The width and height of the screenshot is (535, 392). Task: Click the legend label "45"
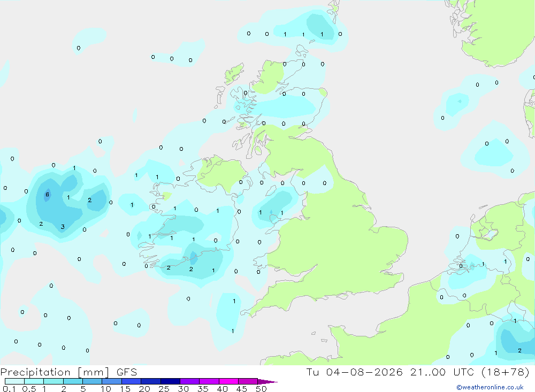242,389
